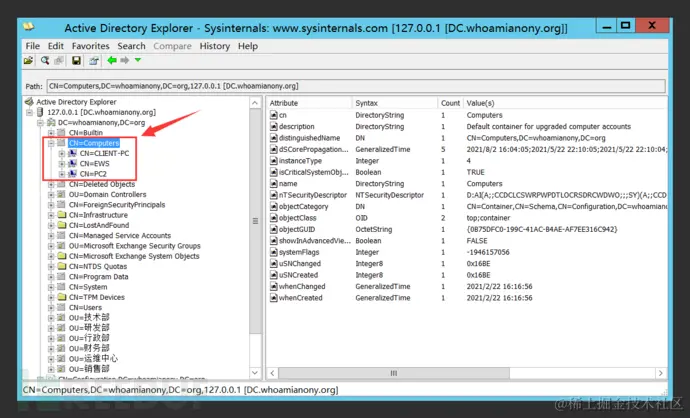Click the tree pane scroll up arrow

[255, 103]
